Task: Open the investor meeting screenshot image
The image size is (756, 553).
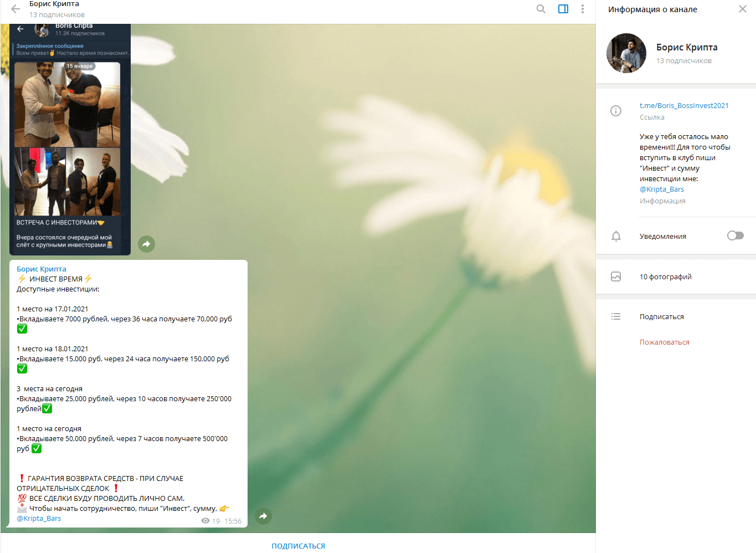Action: [x=66, y=139]
